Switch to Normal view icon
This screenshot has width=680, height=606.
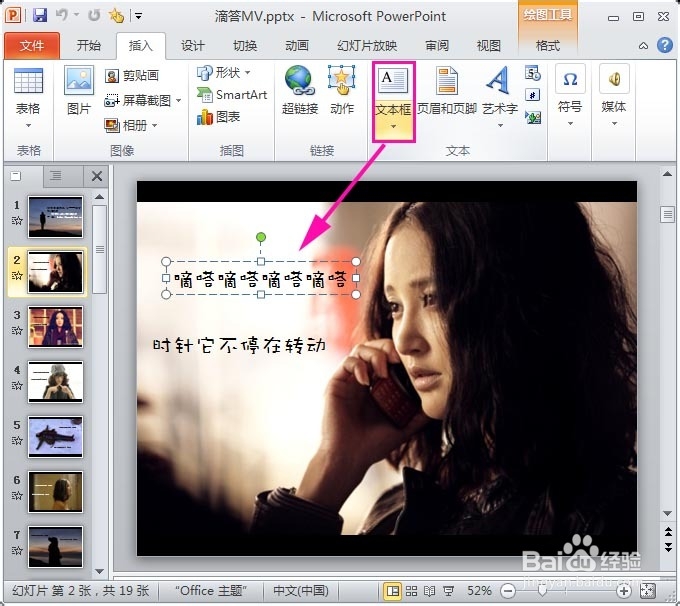point(392,591)
